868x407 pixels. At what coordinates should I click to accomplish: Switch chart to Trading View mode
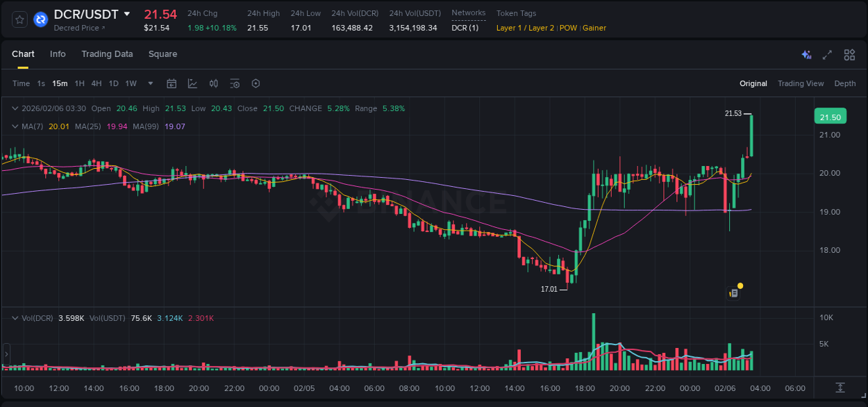[x=800, y=83]
